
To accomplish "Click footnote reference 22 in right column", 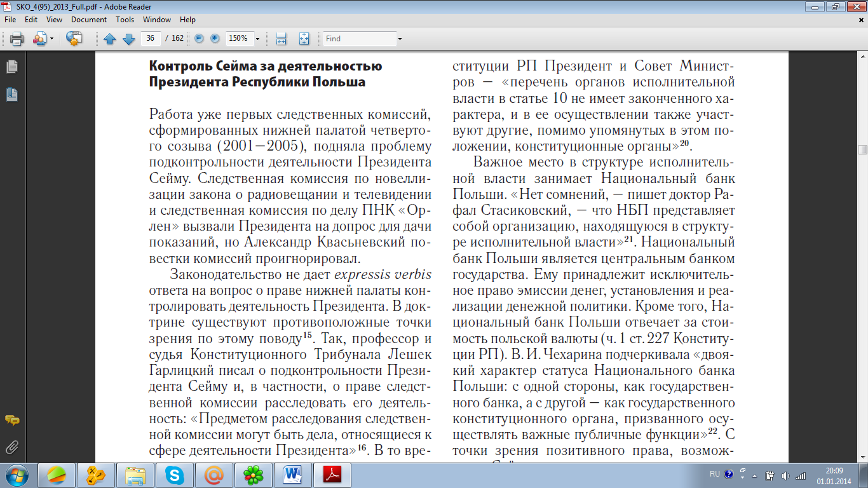I will coord(714,433).
